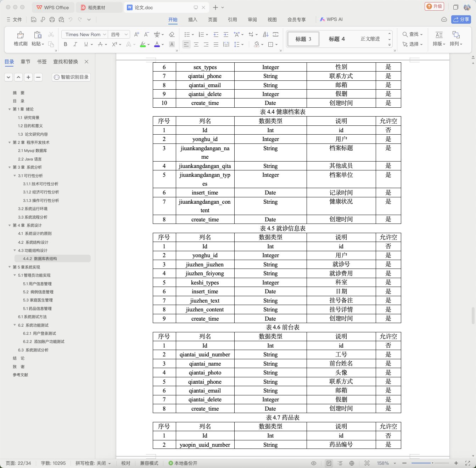This screenshot has height=468, width=476.
Task: Select 5.3 家庭医生管理 in outline
Action: [38, 300]
